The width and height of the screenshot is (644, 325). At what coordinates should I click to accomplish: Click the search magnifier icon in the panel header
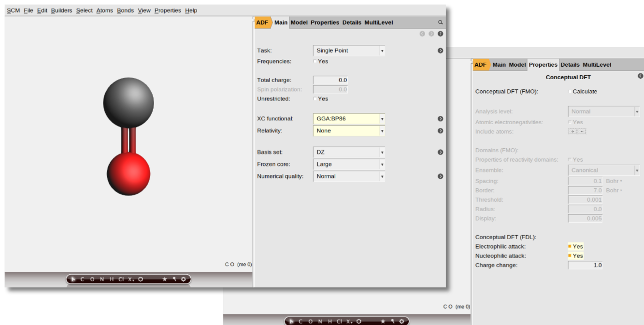point(440,22)
